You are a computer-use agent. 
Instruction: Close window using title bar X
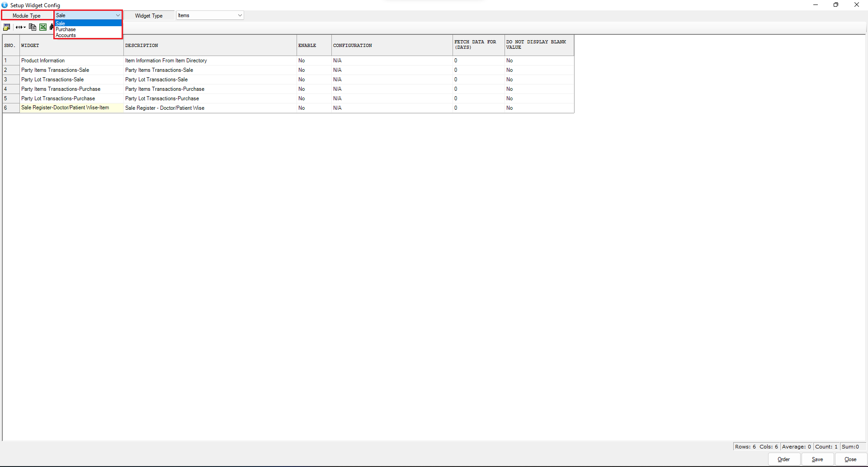click(x=856, y=5)
